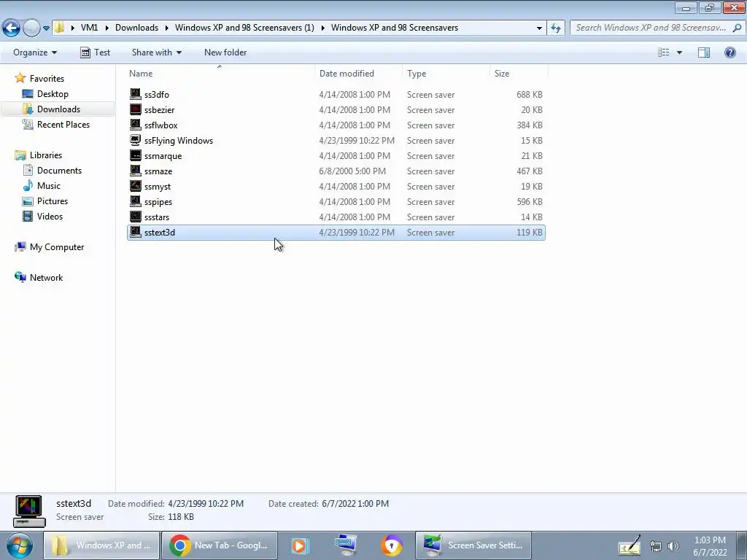Viewport: 747px width, 560px height.
Task: Sort by the Size column header
Action: pos(519,74)
